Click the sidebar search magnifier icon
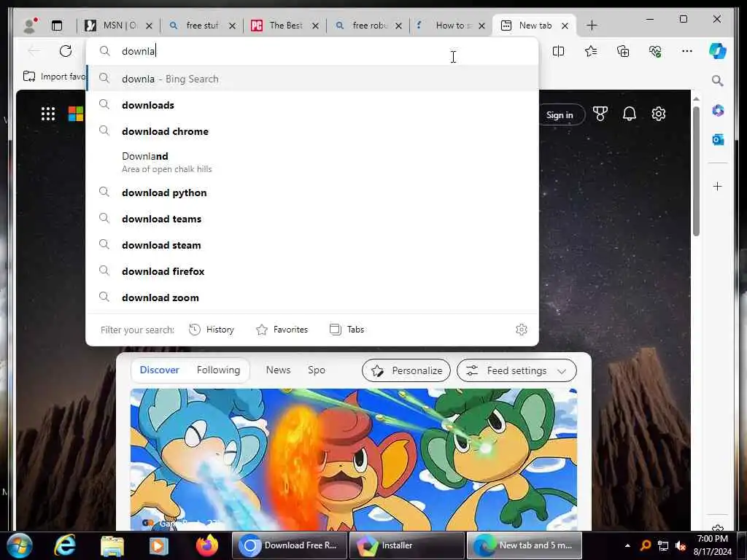Viewport: 747px width, 560px height. pyautogui.click(x=718, y=80)
